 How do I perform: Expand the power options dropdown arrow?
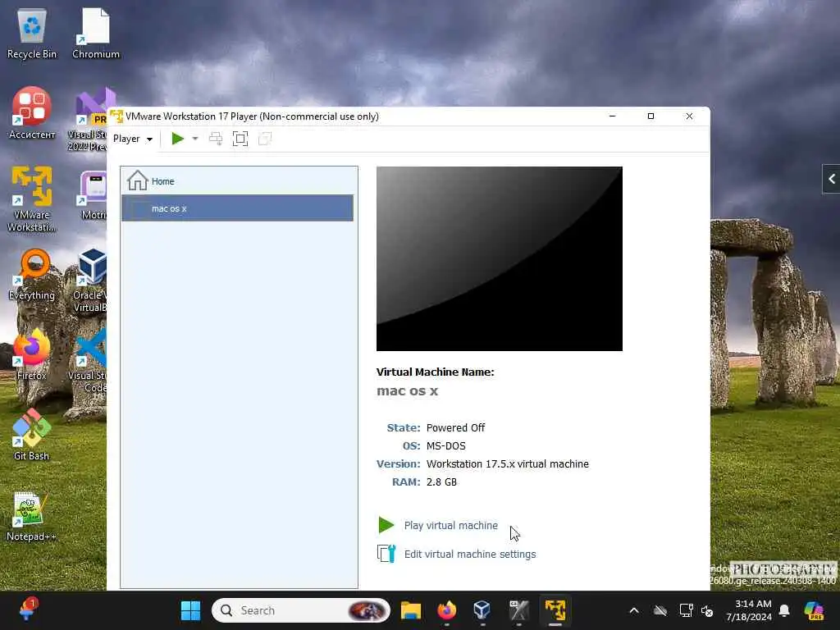[x=195, y=139]
